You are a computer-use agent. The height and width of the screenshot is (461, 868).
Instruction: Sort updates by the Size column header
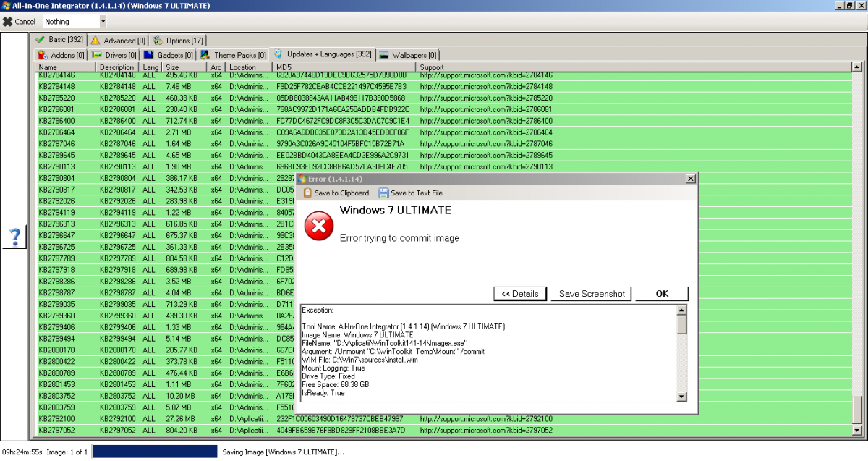(x=186, y=67)
